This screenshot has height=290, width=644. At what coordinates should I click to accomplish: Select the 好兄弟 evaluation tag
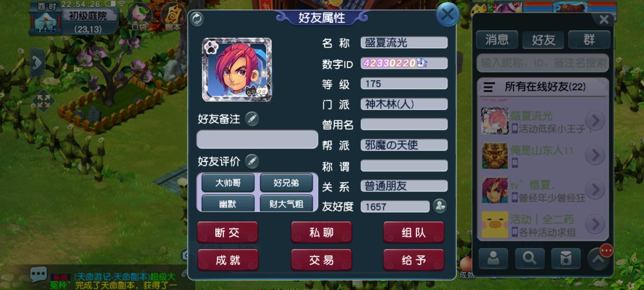pos(286,183)
